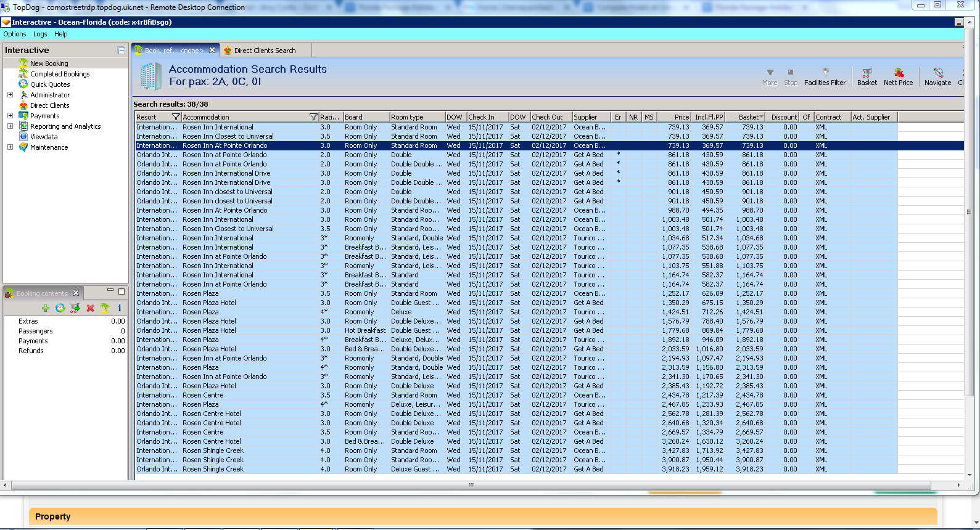Viewport: 980px width, 530px height.
Task: Sort by the Basket column header
Action: pyautogui.click(x=746, y=117)
